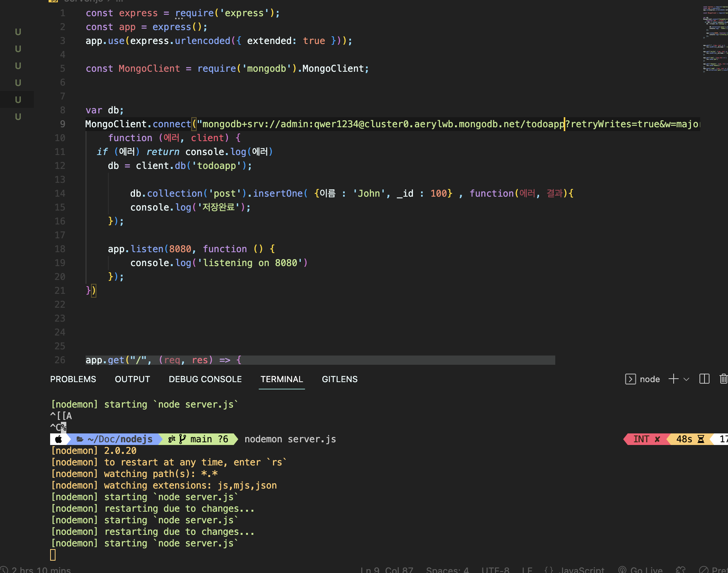Click the code minimap overview

click(715, 39)
